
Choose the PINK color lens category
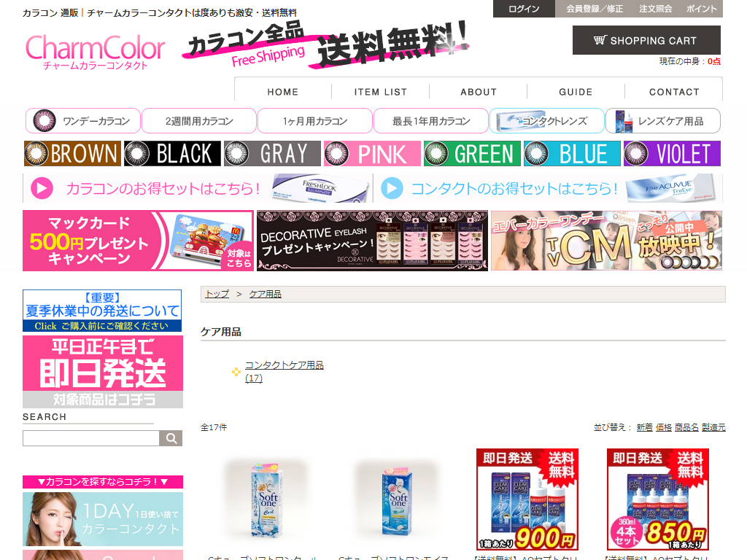point(372,154)
